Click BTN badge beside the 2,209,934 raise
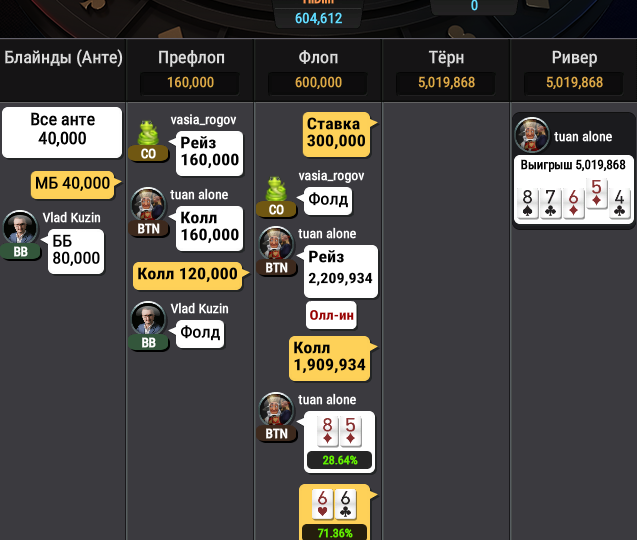637x540 pixels. (276, 268)
